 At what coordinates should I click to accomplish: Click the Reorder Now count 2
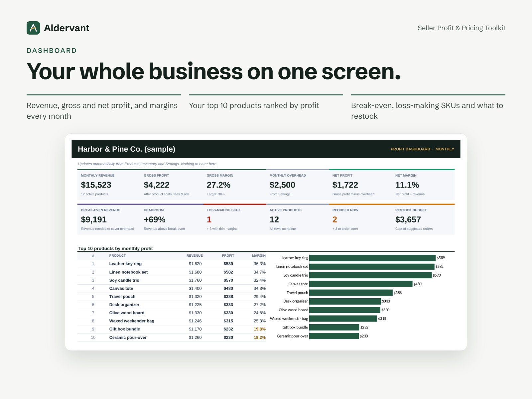pyautogui.click(x=335, y=219)
